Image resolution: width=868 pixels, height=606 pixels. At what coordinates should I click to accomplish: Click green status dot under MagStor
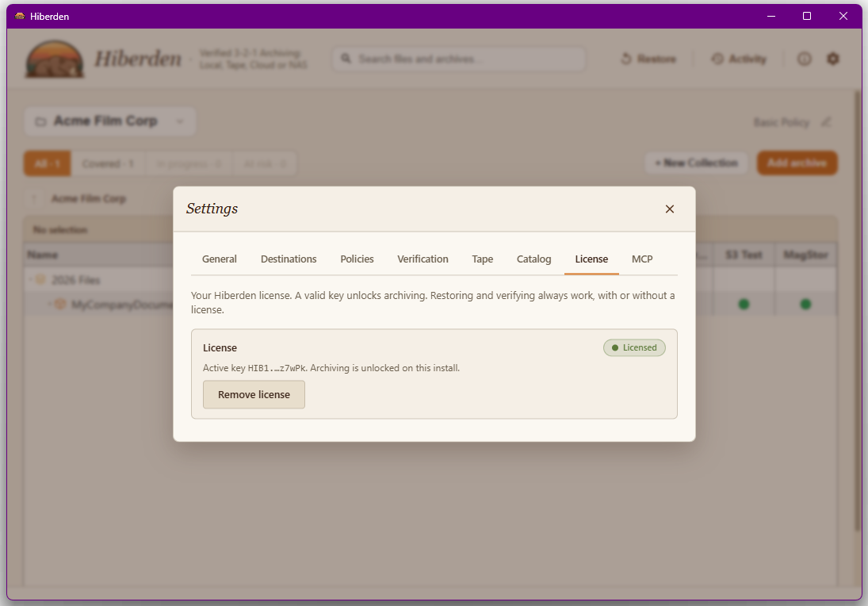tap(805, 304)
